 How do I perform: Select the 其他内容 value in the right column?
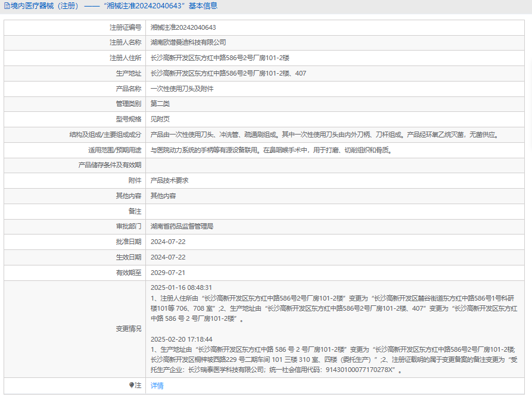click(163, 196)
